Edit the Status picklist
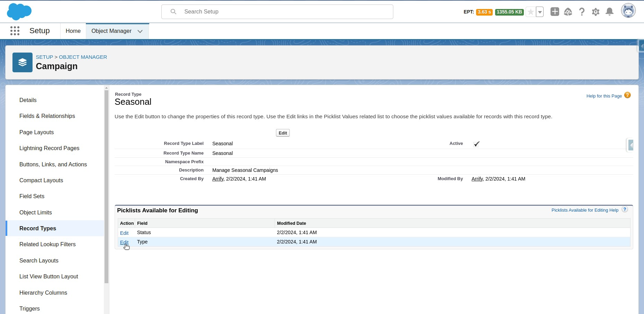The image size is (644, 314). [124, 233]
